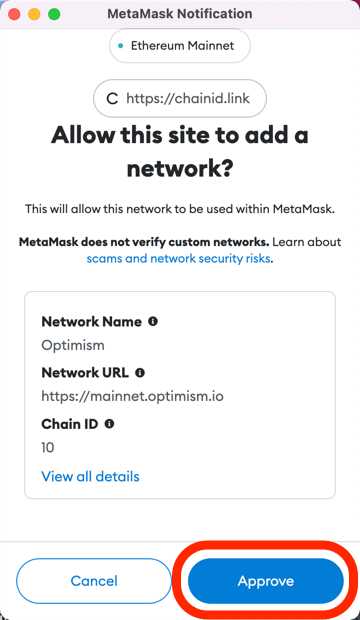Screen dimensions: 360x620
Task: Click the Network Name info icon
Action: point(153,321)
